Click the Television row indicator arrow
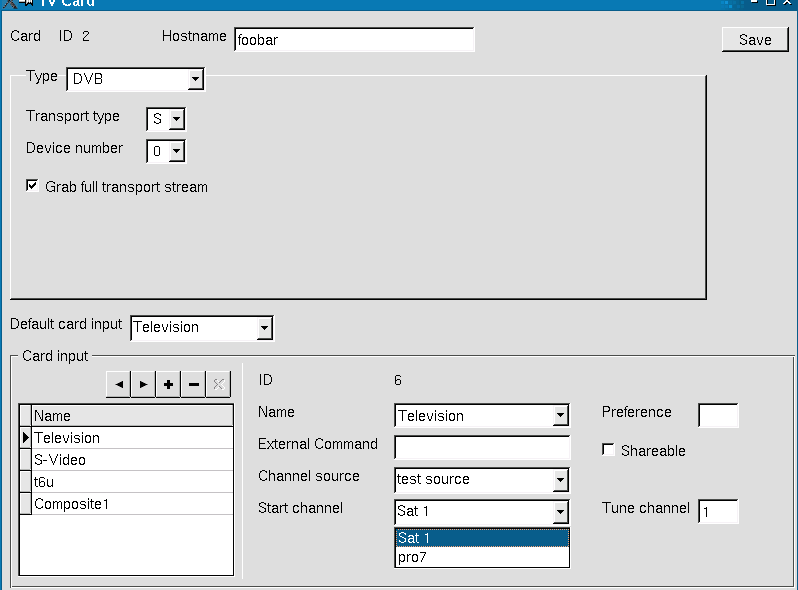The image size is (798, 590). [26, 438]
